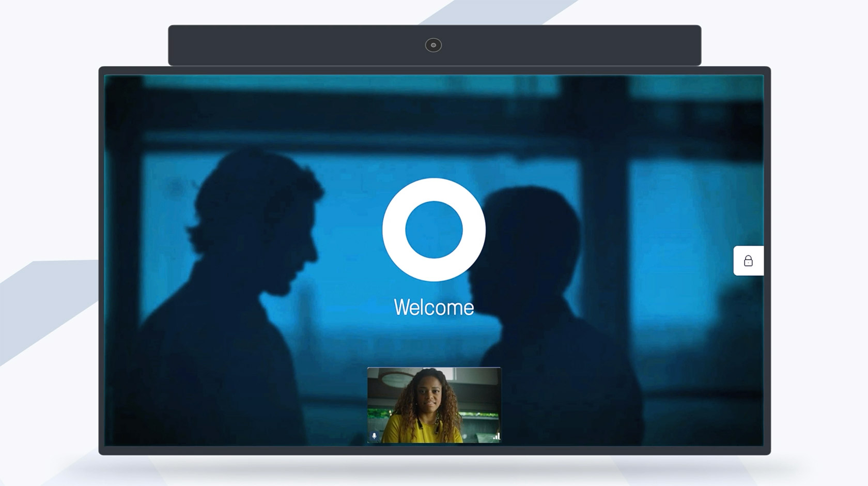Click the self-view video thumbnail
The height and width of the screenshot is (486, 868).
coord(434,403)
